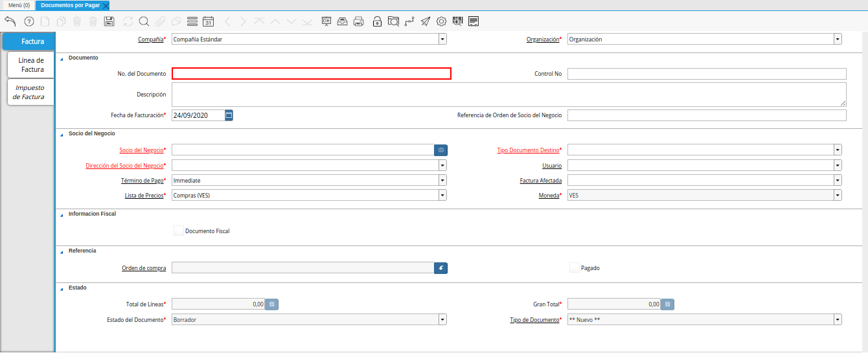868x353 pixels.
Task: Click the undo back arrow icon
Action: tap(10, 21)
